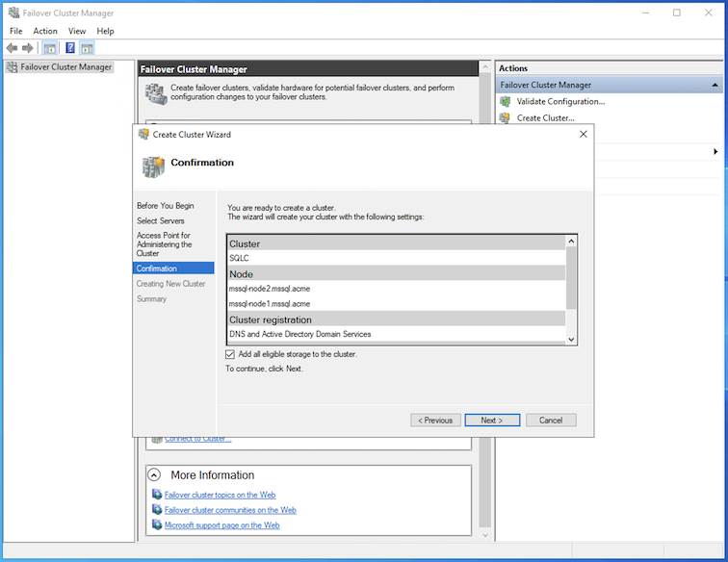This screenshot has width=728, height=562.
Task: Click the "To continue, click Next." text
Action: point(264,369)
